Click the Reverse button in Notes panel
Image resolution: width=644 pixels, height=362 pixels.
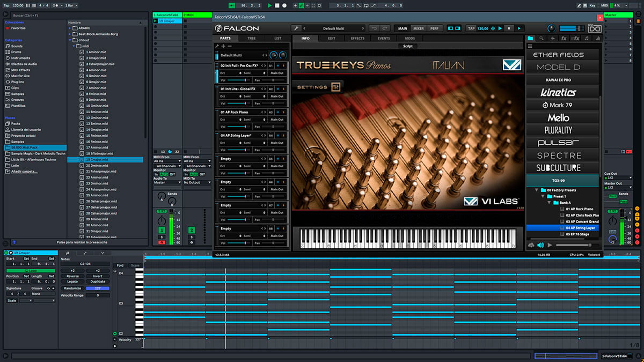point(72,276)
